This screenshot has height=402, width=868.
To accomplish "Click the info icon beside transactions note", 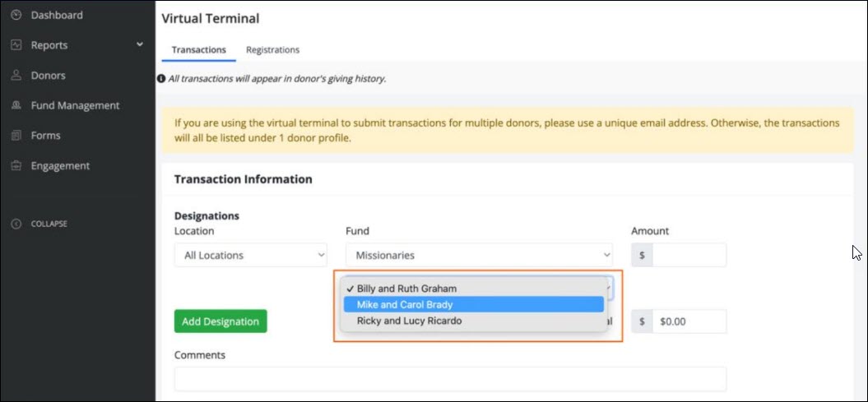I will [x=162, y=79].
